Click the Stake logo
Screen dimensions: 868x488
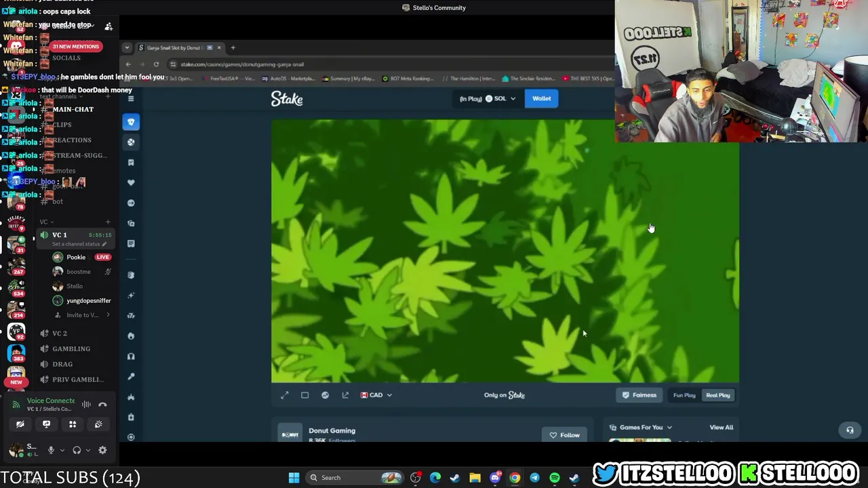click(x=287, y=99)
